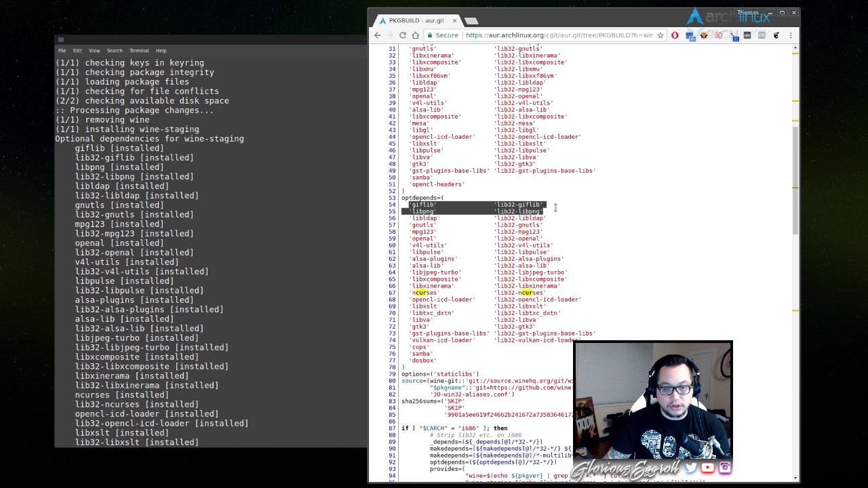
Task: Click 'mpg123 [installed]' without lib32 in terminal
Action: pyautogui.click(x=119, y=224)
